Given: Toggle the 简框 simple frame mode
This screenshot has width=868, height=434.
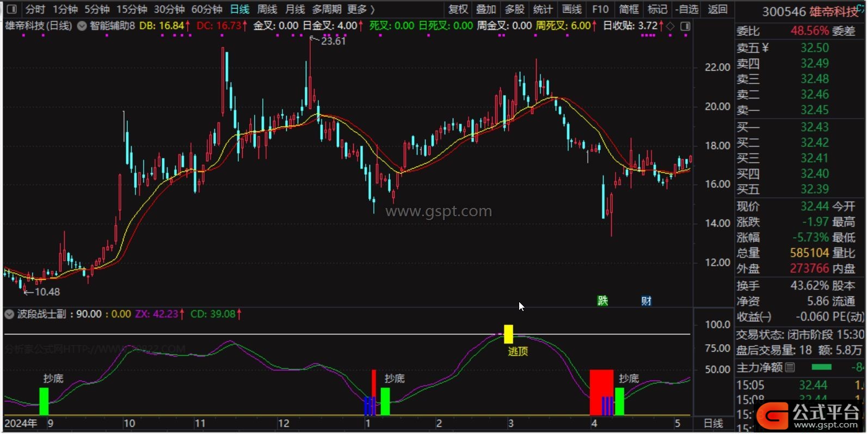Looking at the screenshot, I should [x=629, y=9].
